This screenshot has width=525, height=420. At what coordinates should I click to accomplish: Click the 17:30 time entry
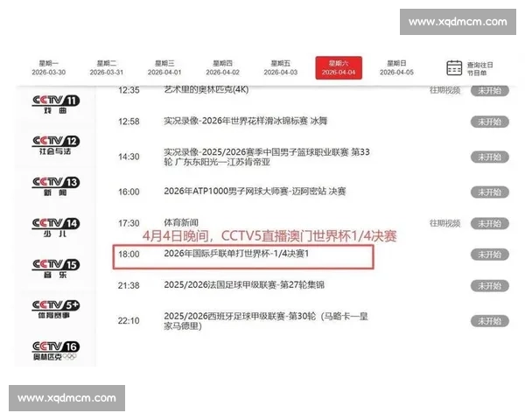point(129,223)
